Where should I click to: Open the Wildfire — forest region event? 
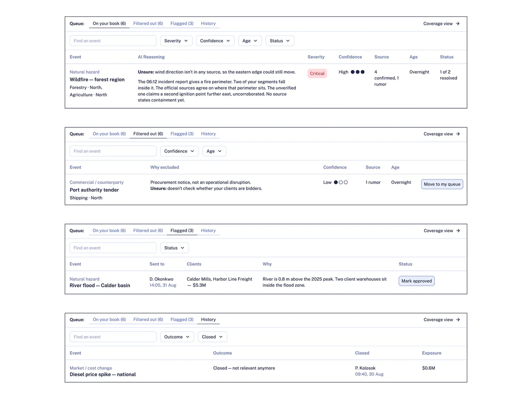click(97, 80)
